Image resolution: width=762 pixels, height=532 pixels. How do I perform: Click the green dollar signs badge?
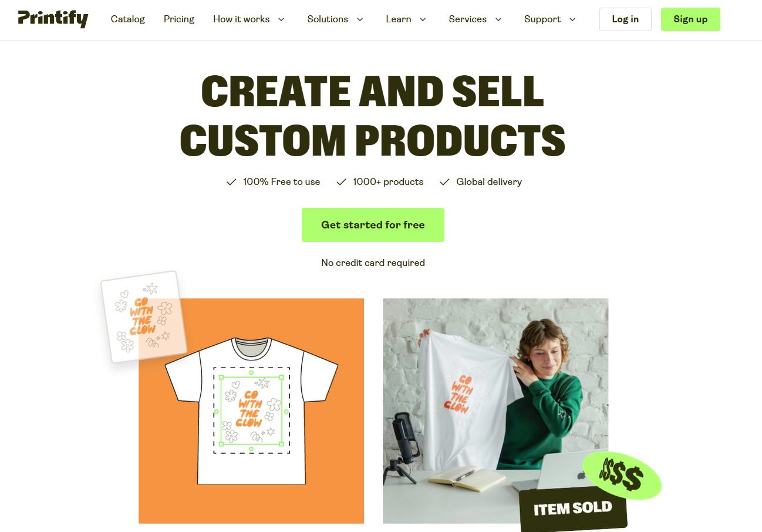[x=622, y=475]
